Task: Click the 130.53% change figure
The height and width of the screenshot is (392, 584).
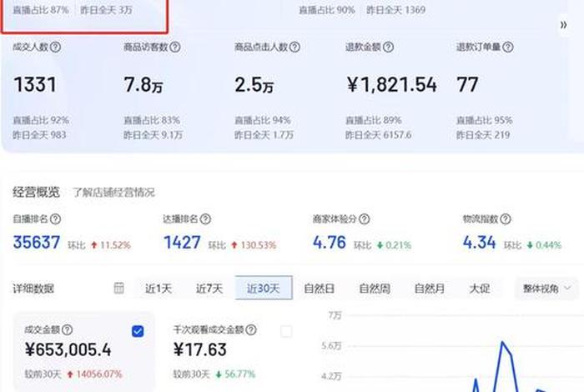Action: [259, 245]
